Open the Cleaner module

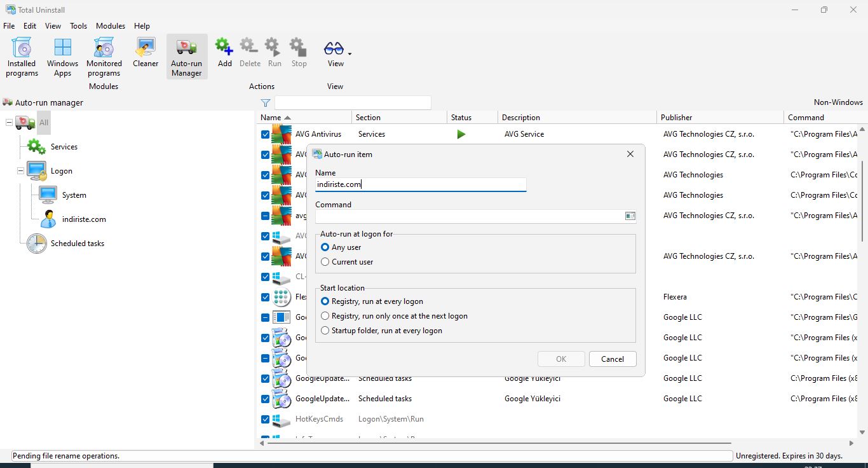tap(146, 53)
